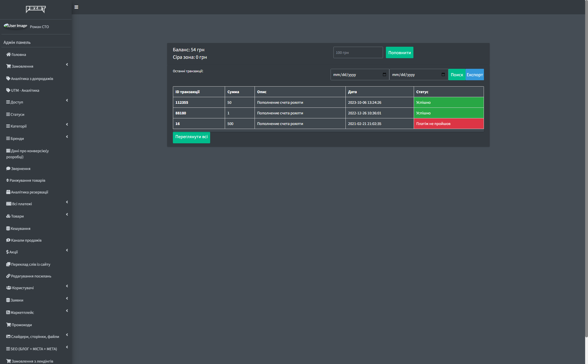Viewport: 588px width, 364px height.
Task: Click the list icon next to Бренди
Action: click(8, 138)
